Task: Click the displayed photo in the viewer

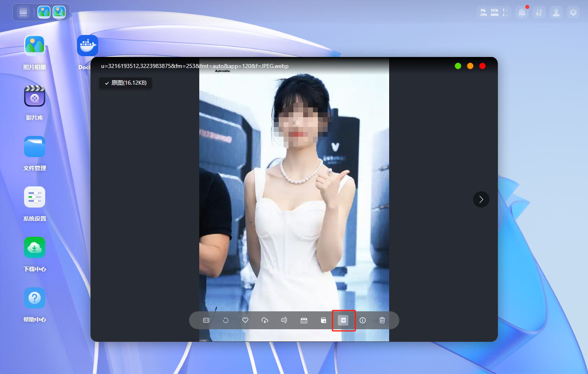Action: click(x=294, y=199)
